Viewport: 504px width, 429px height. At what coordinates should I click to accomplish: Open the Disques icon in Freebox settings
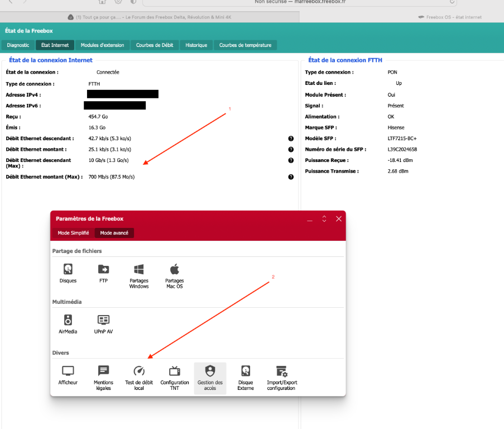68,273
